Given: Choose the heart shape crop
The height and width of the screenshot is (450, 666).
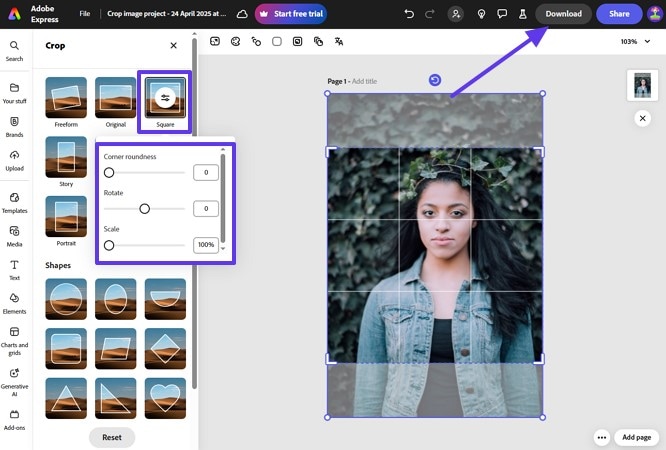Looking at the screenshot, I should (x=165, y=397).
